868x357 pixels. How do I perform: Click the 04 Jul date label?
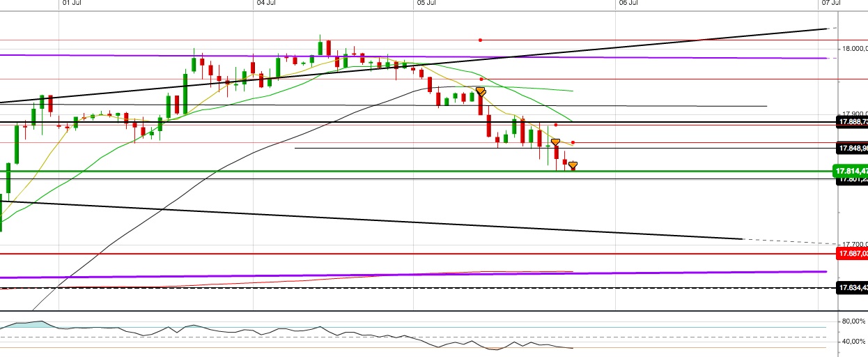pyautogui.click(x=265, y=3)
